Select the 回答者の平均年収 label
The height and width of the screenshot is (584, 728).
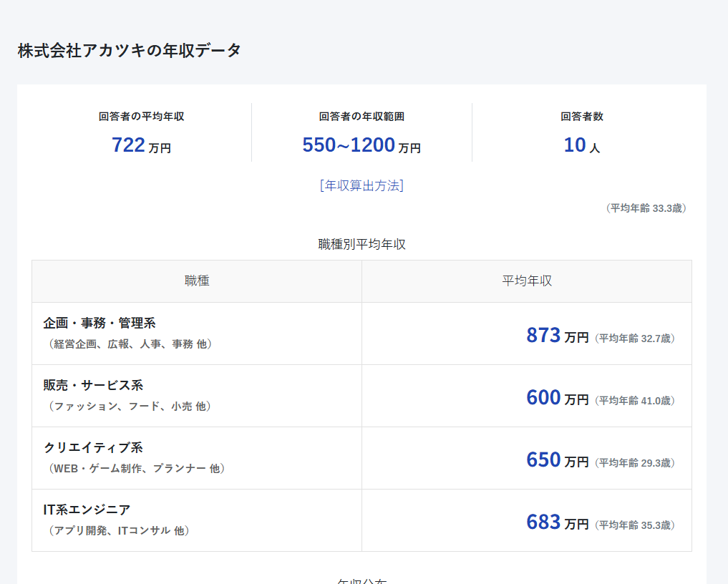click(x=141, y=117)
